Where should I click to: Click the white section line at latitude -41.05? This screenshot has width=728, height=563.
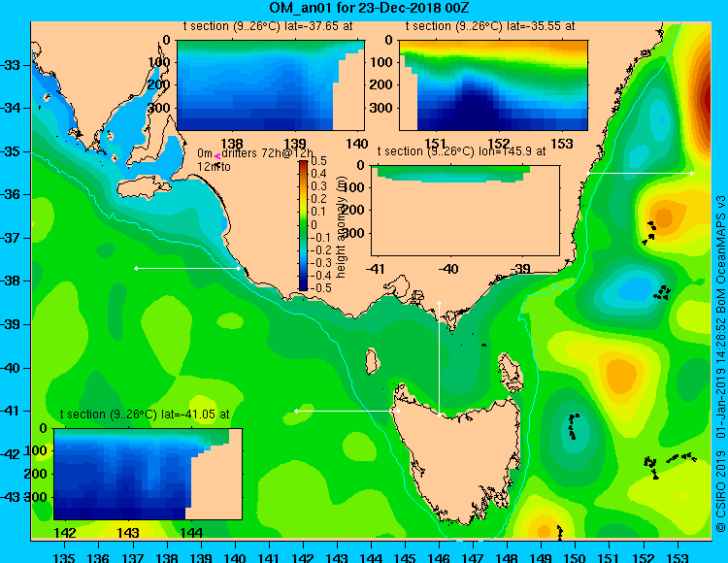347,412
